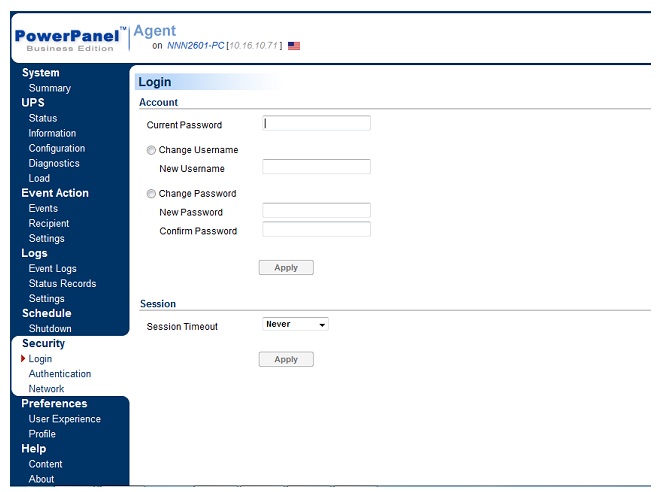Click the Apply button under Account
Image resolution: width=666 pixels, height=492 pixels.
[x=286, y=268]
